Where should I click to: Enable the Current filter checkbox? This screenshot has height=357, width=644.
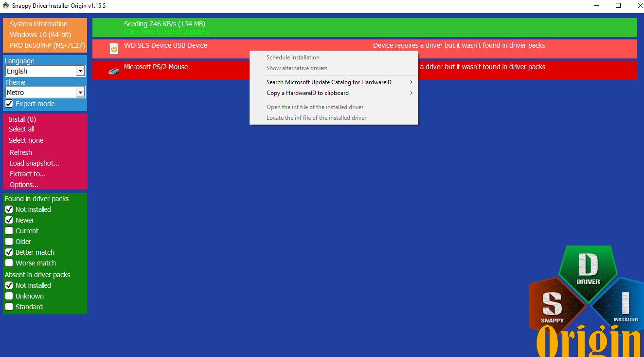pyautogui.click(x=9, y=231)
